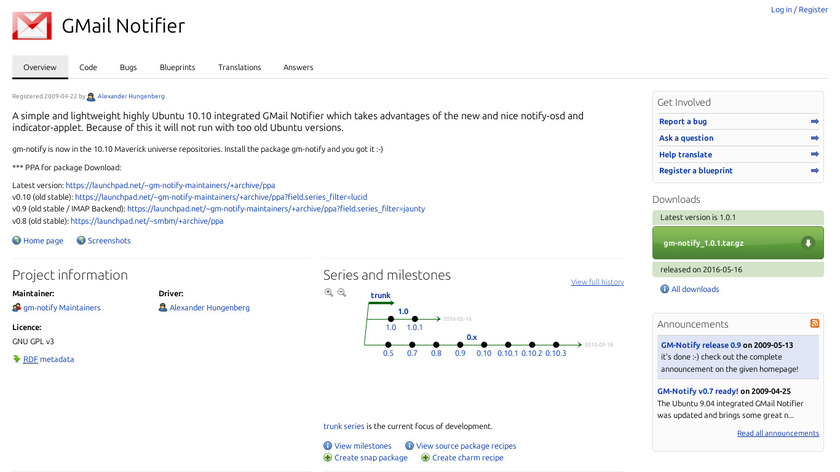
Task: Select the 0.8 milestone marker
Action: coord(436,344)
